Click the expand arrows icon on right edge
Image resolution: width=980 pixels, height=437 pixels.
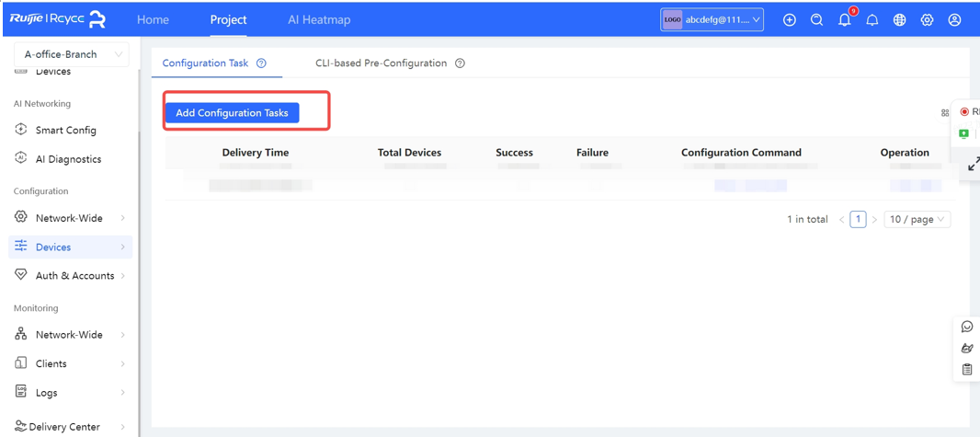point(974,164)
